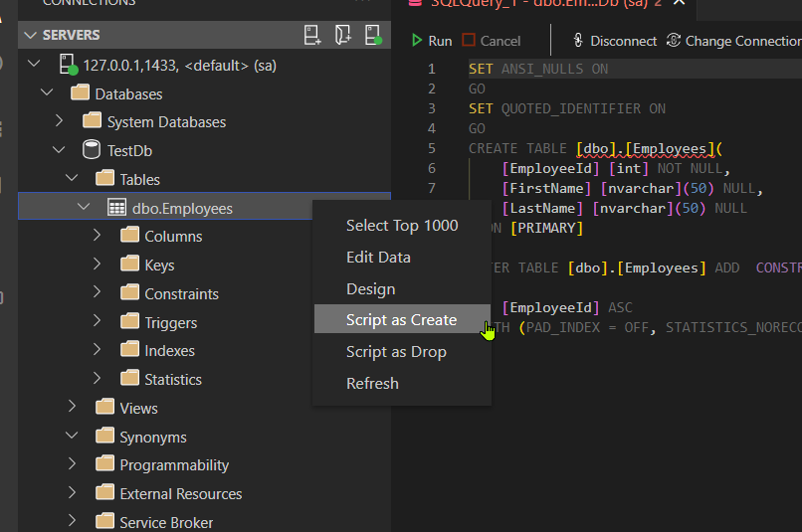Click the New Server Group icon
Image resolution: width=802 pixels, height=532 pixels.
point(342,35)
